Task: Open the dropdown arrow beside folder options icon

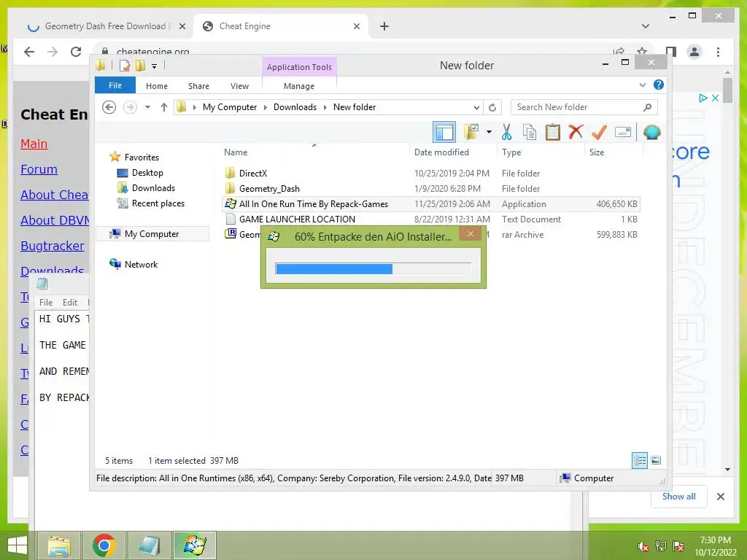Action: [489, 132]
